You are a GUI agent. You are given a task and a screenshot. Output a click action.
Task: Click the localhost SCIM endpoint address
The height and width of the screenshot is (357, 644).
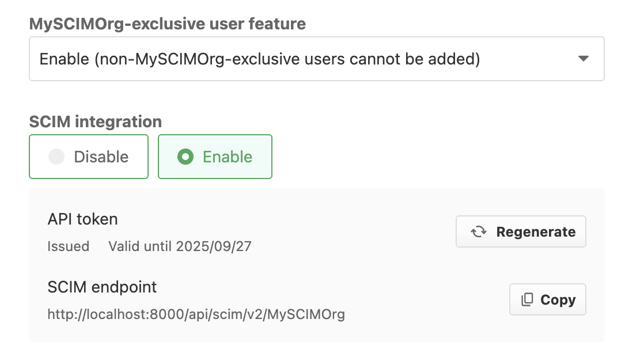(x=196, y=314)
